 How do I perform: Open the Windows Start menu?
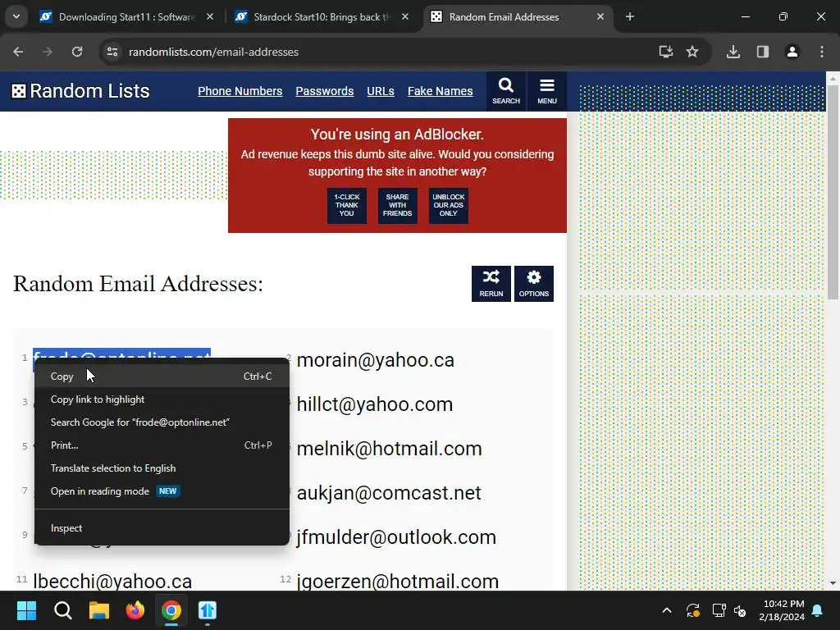click(x=26, y=610)
